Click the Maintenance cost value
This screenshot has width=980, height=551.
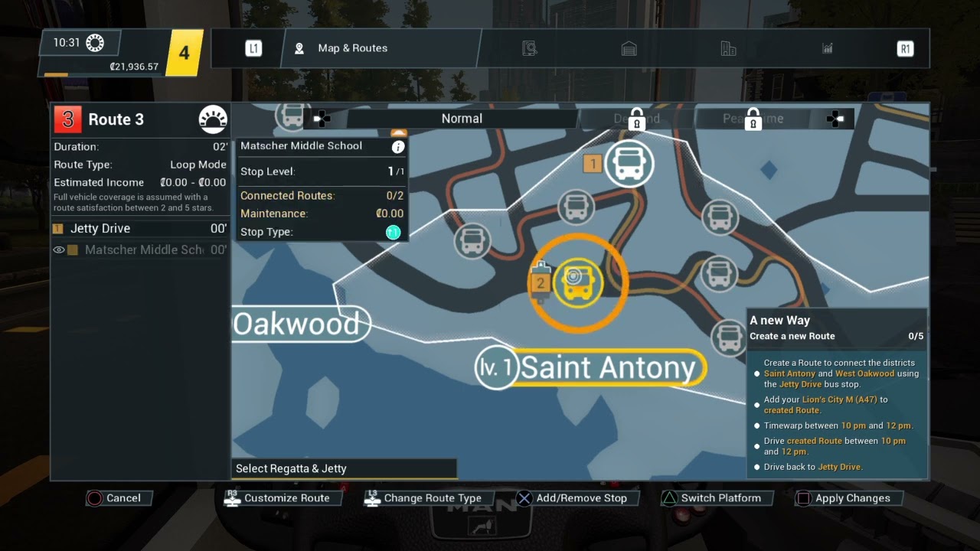tap(390, 214)
